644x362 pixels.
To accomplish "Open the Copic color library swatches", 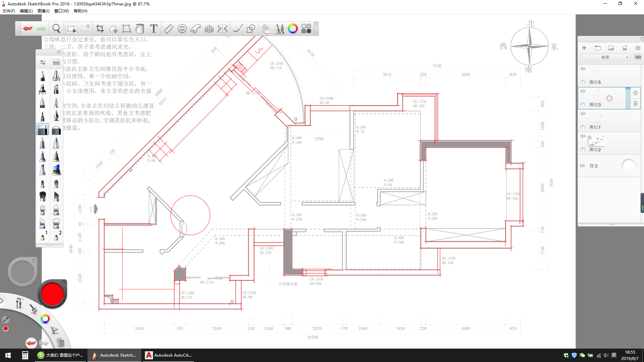I will click(306, 28).
